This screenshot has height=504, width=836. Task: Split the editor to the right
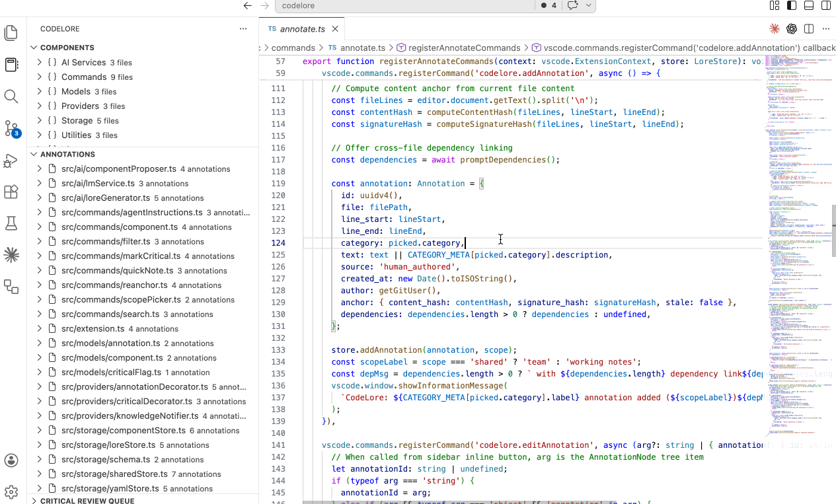coord(809,28)
